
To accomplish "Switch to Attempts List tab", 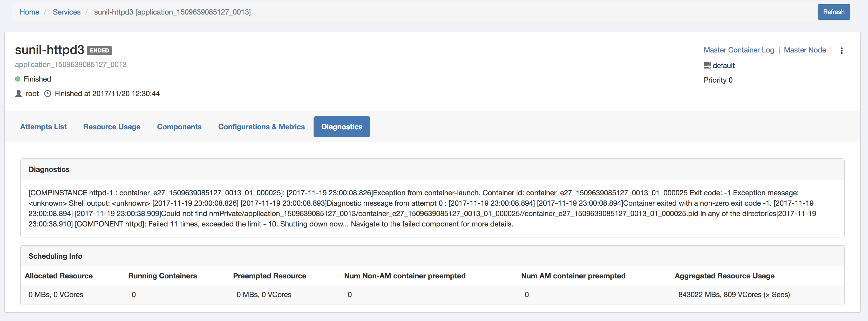I will click(43, 127).
